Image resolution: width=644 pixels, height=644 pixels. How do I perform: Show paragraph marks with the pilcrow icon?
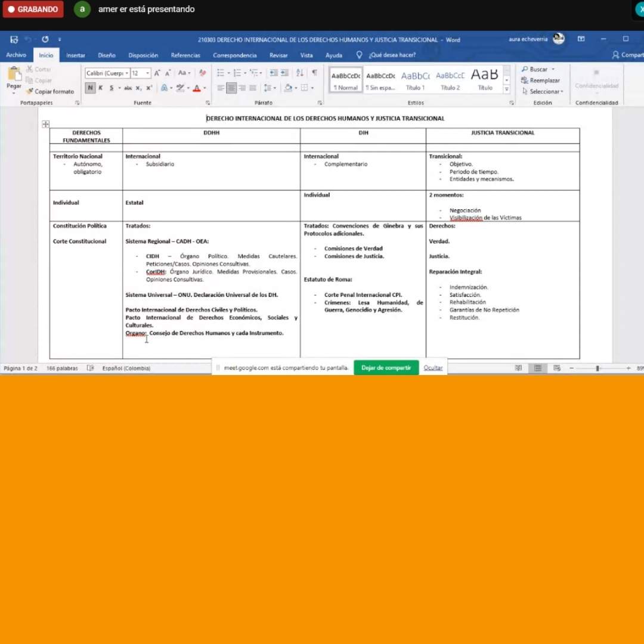(x=314, y=73)
